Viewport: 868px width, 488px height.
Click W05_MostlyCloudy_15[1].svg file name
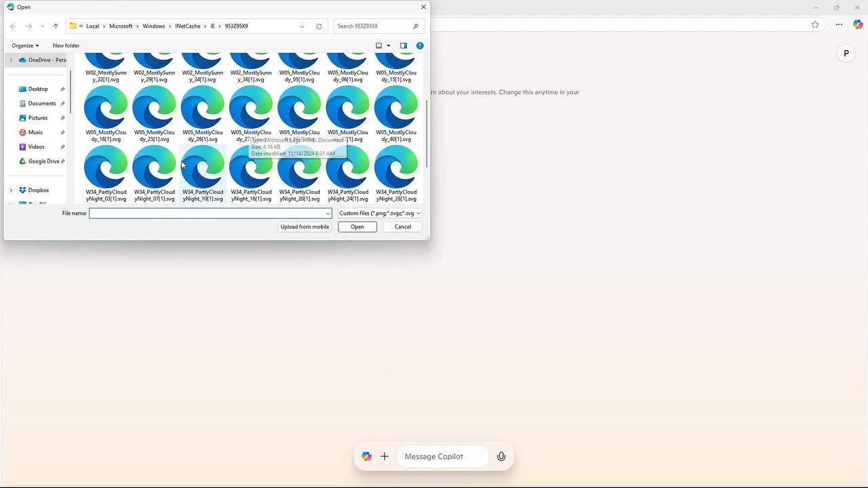tap(396, 76)
